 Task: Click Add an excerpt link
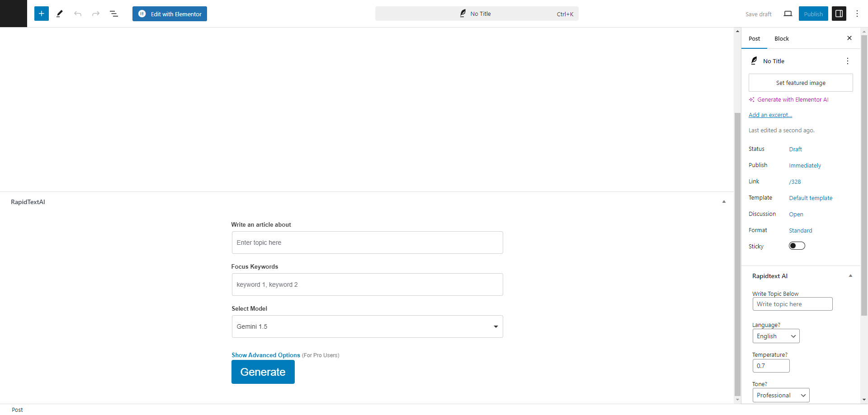click(770, 115)
